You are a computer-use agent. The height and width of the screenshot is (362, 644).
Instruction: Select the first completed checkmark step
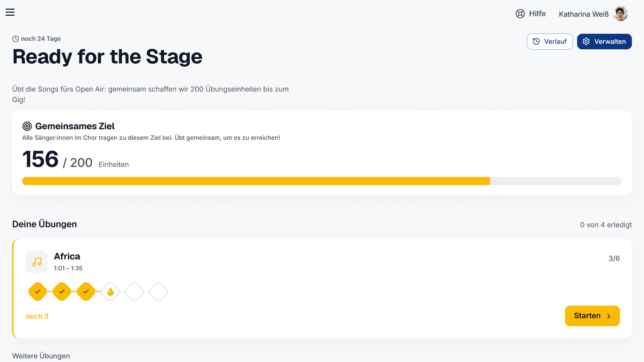point(38,292)
